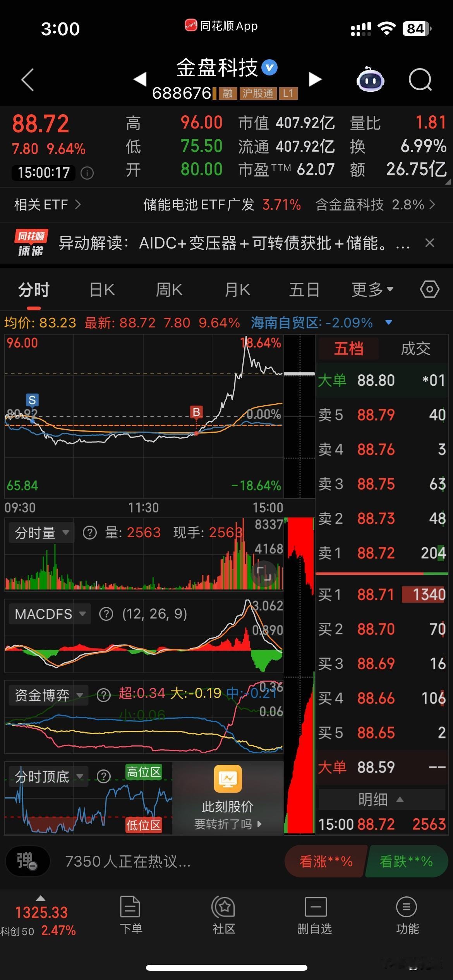Image resolution: width=453 pixels, height=980 pixels.
Task: Tap the 同花顺 App return banner
Action: click(x=221, y=26)
